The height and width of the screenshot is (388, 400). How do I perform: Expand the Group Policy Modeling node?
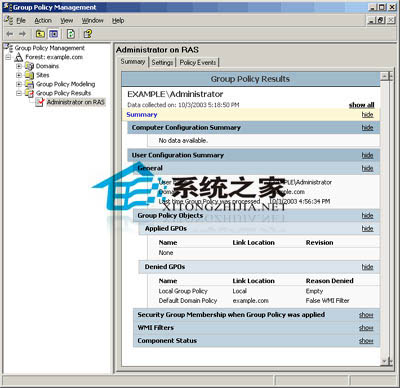click(x=19, y=84)
